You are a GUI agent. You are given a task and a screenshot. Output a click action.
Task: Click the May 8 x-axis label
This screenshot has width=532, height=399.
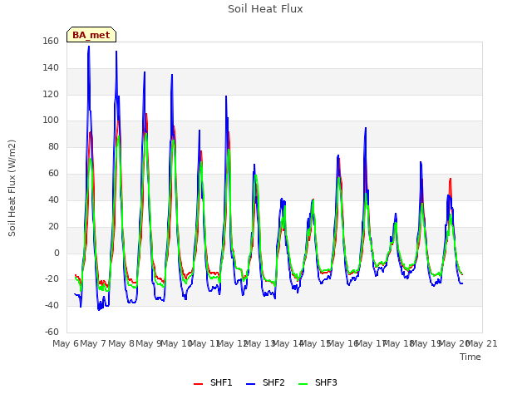tap(121, 343)
